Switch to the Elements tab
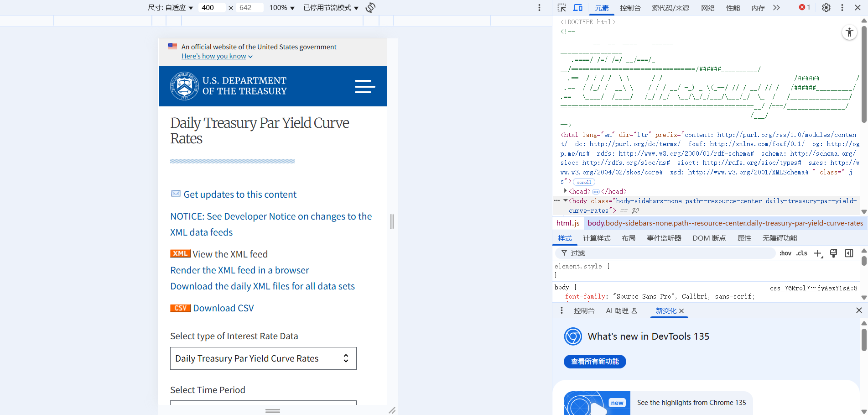Image resolution: width=868 pixels, height=415 pixels. [x=602, y=8]
